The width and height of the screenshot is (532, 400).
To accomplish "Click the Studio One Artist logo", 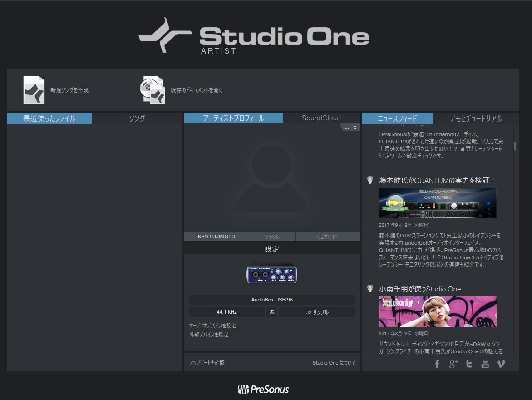I will (x=254, y=36).
